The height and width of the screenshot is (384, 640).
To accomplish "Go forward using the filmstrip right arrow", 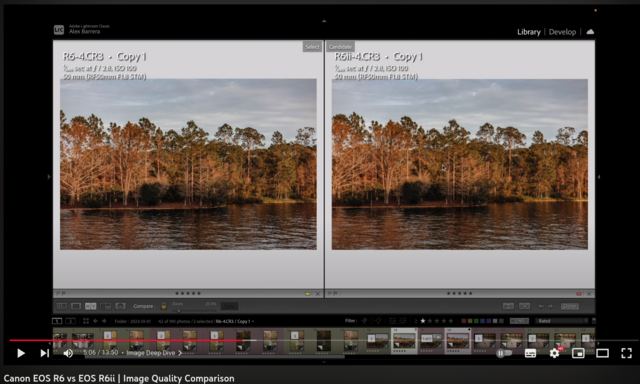I will [104, 321].
